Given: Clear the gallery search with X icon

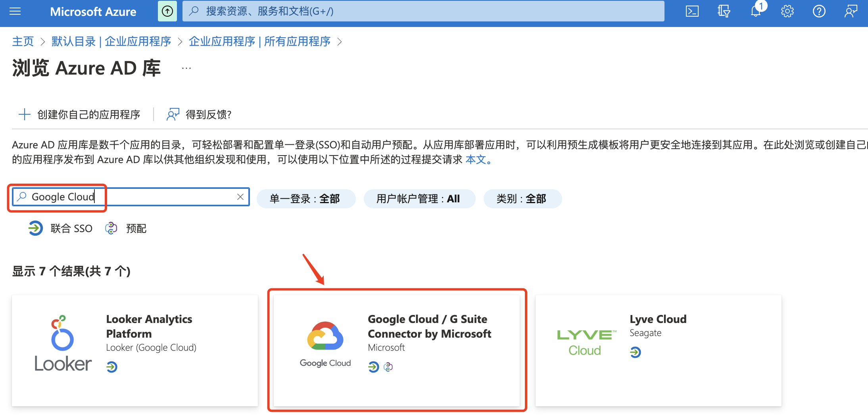Looking at the screenshot, I should click(240, 197).
